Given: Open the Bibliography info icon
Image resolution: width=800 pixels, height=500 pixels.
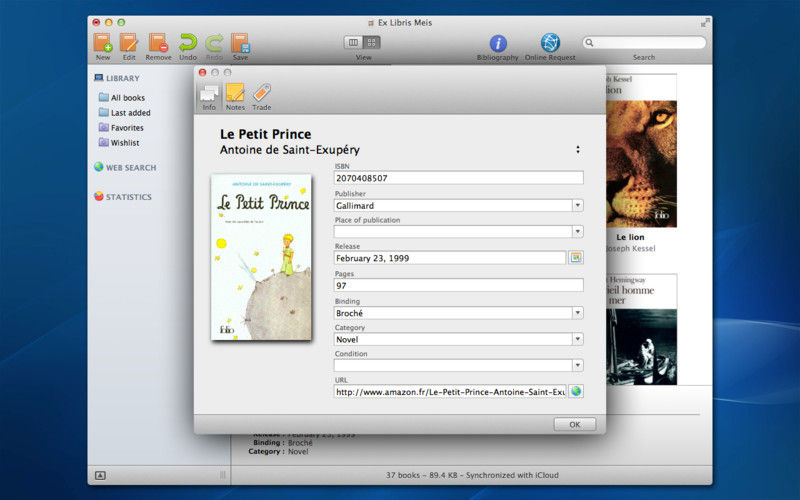Looking at the screenshot, I should pyautogui.click(x=498, y=43).
